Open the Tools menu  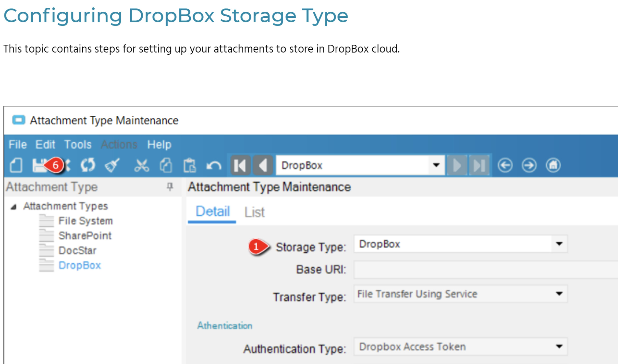pyautogui.click(x=78, y=144)
